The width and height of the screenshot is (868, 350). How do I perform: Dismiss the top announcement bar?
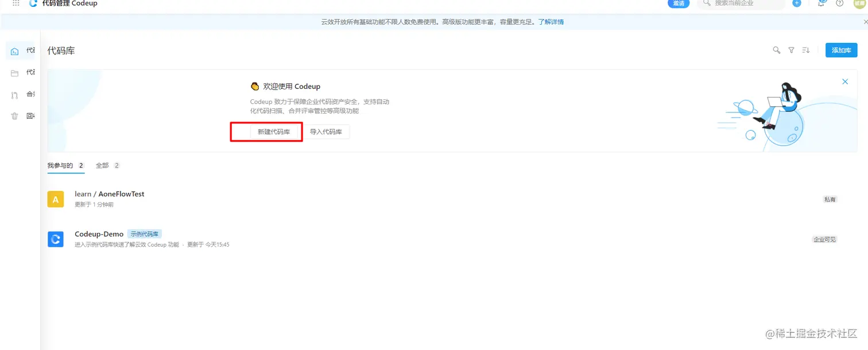click(x=865, y=22)
